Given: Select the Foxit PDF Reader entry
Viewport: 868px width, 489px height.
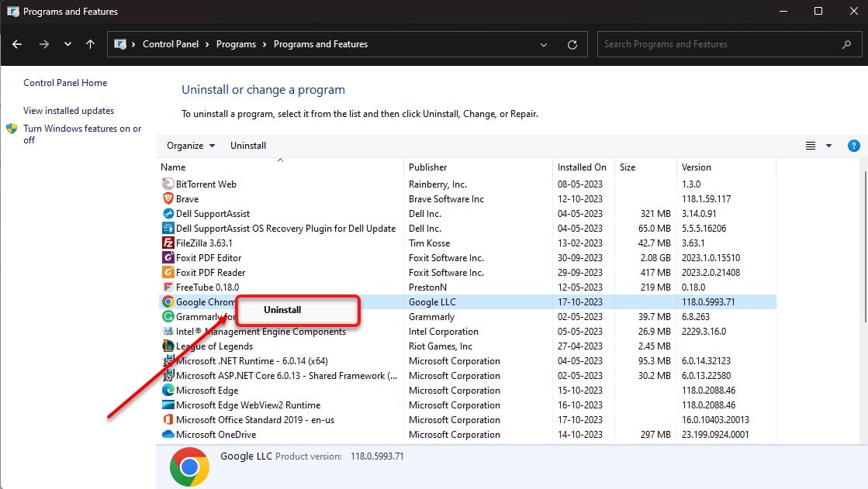Looking at the screenshot, I should point(210,273).
